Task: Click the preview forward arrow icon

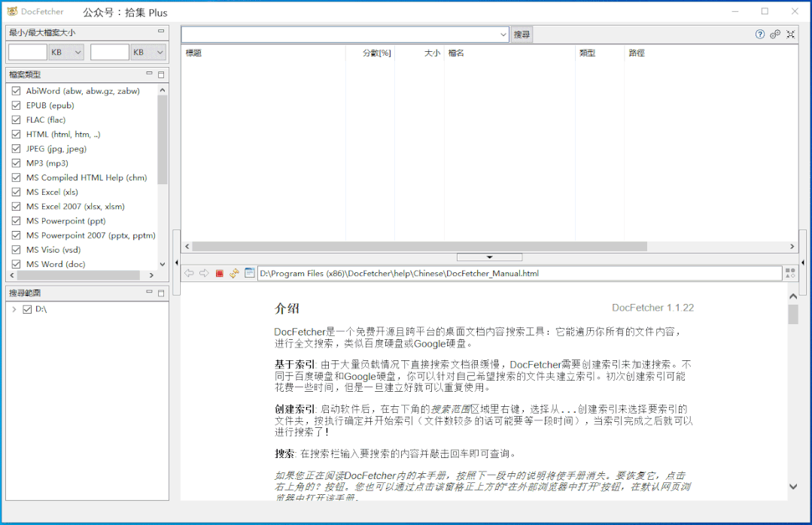Action: click(203, 273)
